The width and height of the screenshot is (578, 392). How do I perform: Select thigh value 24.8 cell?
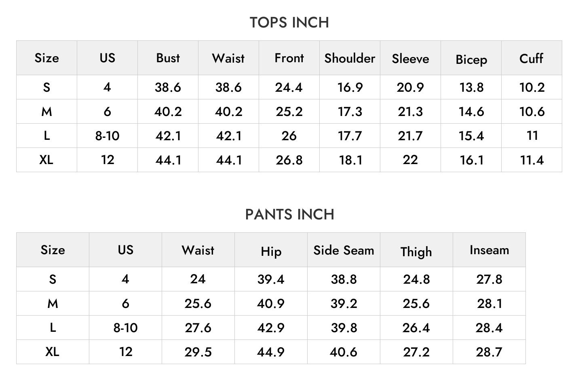click(x=416, y=279)
